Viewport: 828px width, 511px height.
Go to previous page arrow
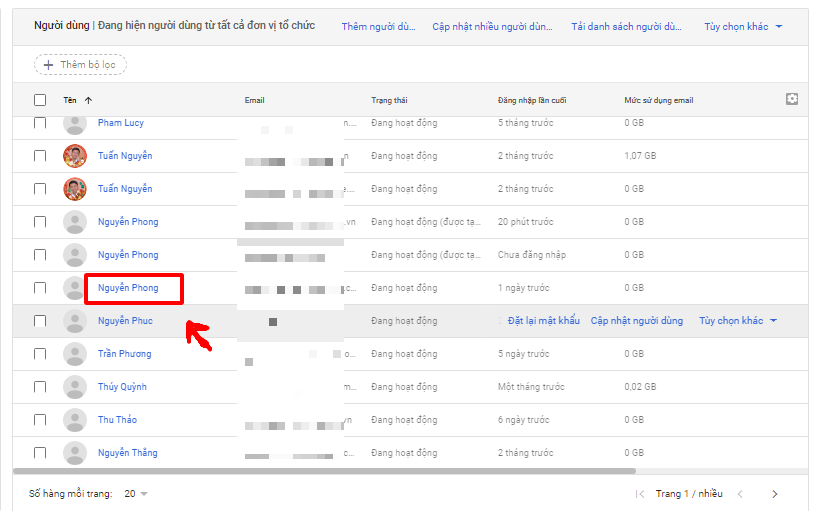(x=740, y=494)
